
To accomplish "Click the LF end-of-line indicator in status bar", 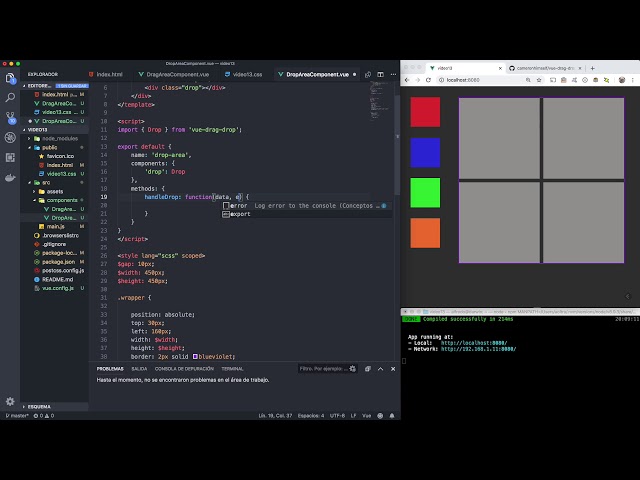I will pos(353,416).
